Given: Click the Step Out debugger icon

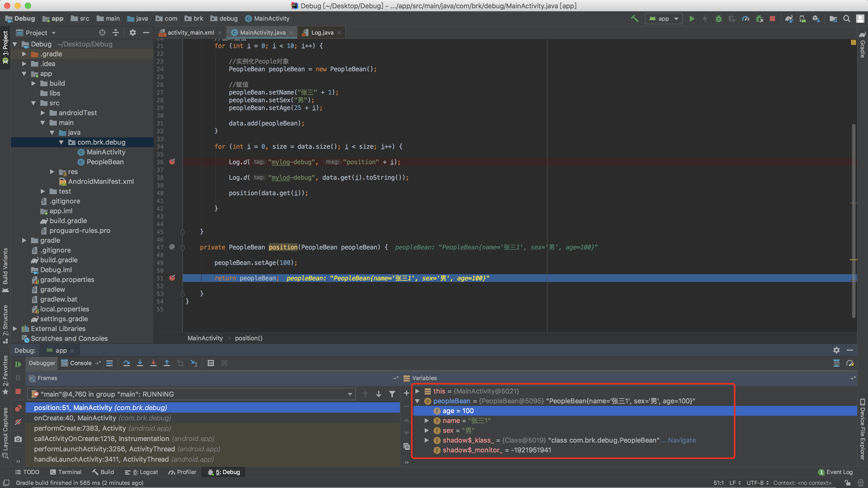Looking at the screenshot, I should (167, 363).
